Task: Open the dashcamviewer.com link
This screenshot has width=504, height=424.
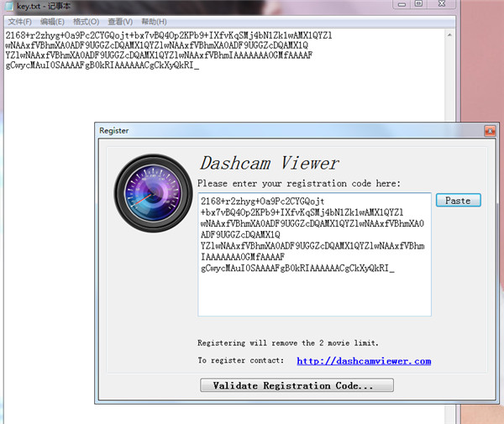Action: tap(364, 361)
